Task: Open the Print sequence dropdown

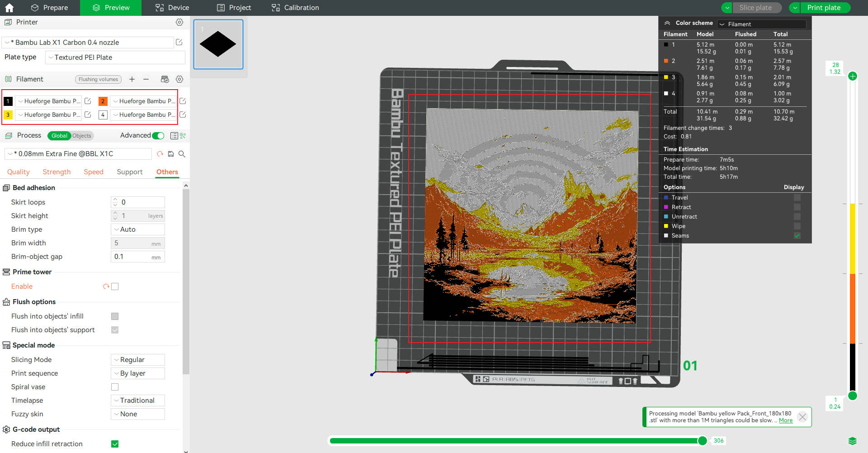Action: pyautogui.click(x=138, y=373)
